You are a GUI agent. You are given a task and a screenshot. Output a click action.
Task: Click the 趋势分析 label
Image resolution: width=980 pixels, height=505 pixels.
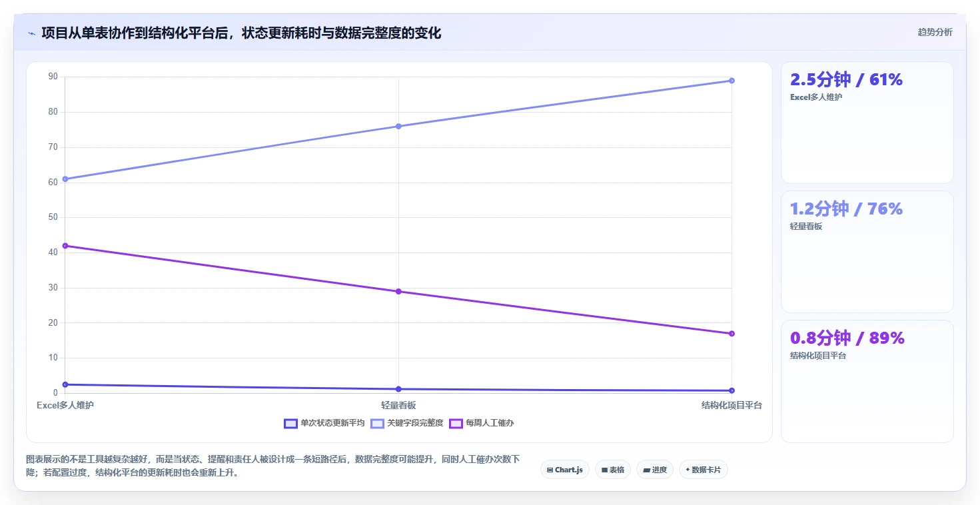[935, 32]
